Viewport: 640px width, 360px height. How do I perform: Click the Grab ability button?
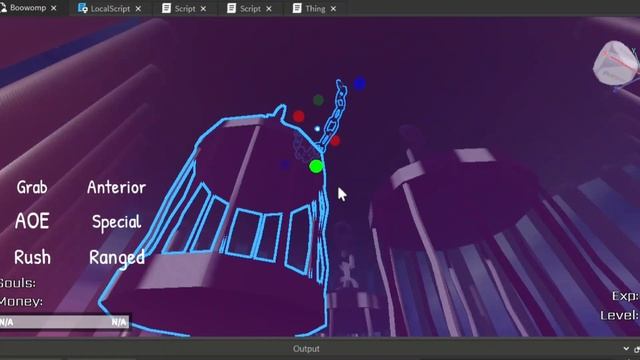(x=32, y=187)
